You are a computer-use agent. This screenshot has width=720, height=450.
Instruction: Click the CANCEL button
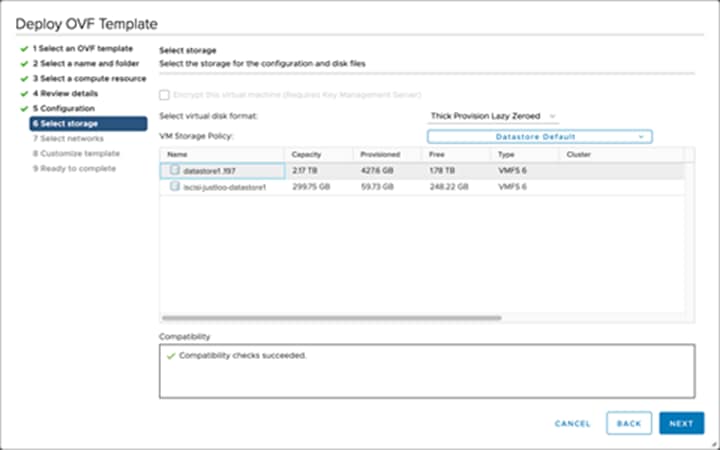click(573, 423)
